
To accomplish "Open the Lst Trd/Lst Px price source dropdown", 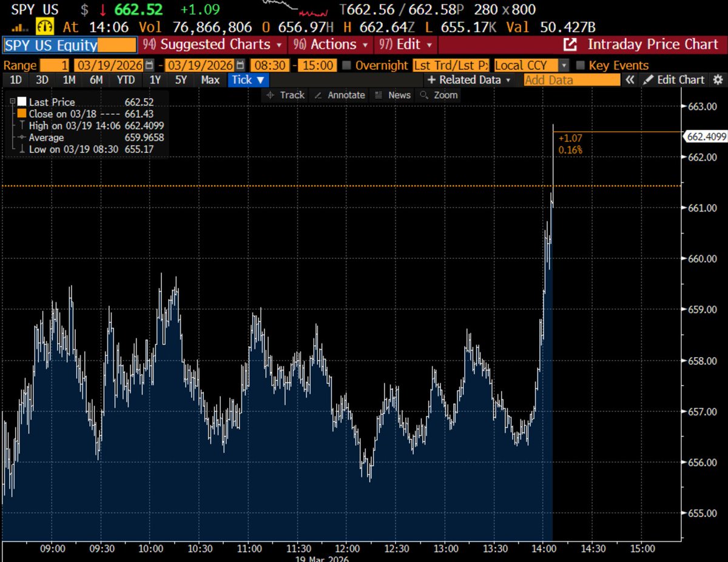I will (x=451, y=65).
